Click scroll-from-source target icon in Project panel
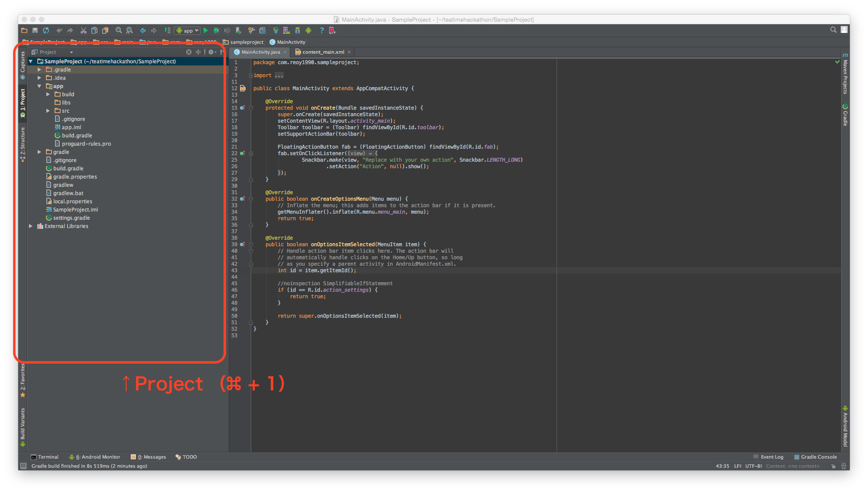The image size is (868, 492). [x=189, y=52]
